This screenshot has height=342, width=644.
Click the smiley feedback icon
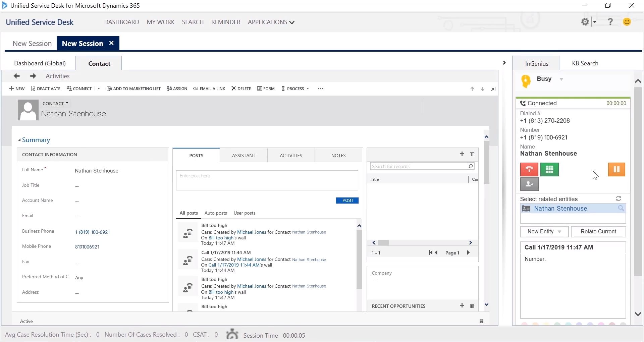627,22
